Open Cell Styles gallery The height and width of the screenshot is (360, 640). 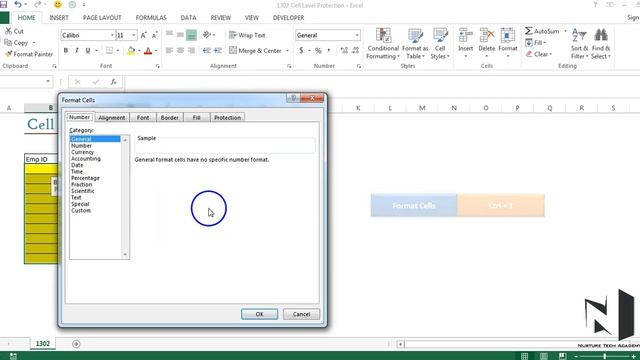[440, 44]
